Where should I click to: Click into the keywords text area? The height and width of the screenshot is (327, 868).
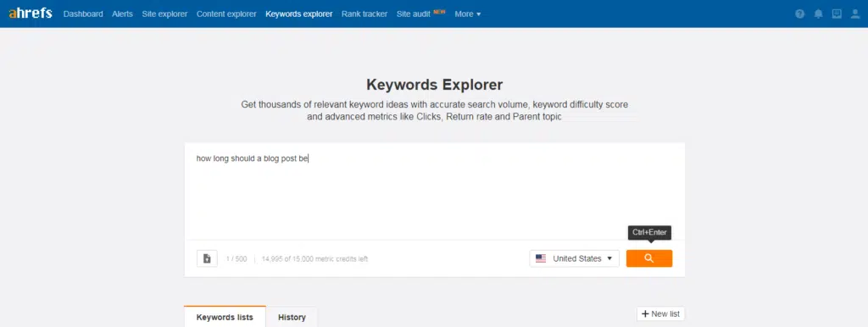(435, 191)
